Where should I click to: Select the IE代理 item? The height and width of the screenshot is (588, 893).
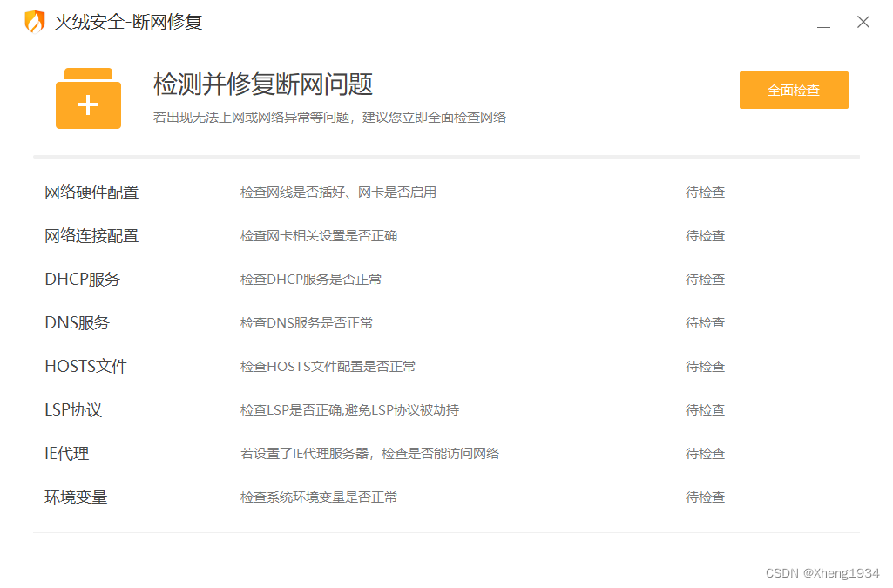click(x=66, y=454)
